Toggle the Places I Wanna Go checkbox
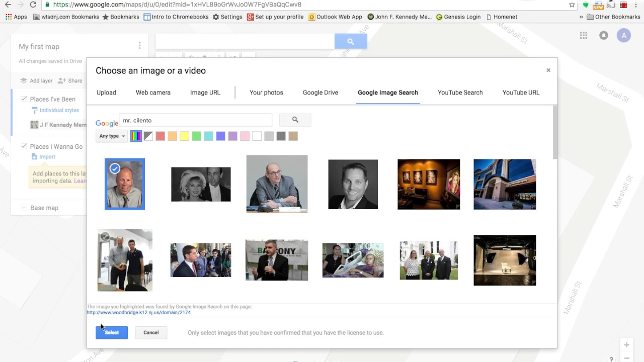This screenshot has height=362, width=644. (24, 146)
